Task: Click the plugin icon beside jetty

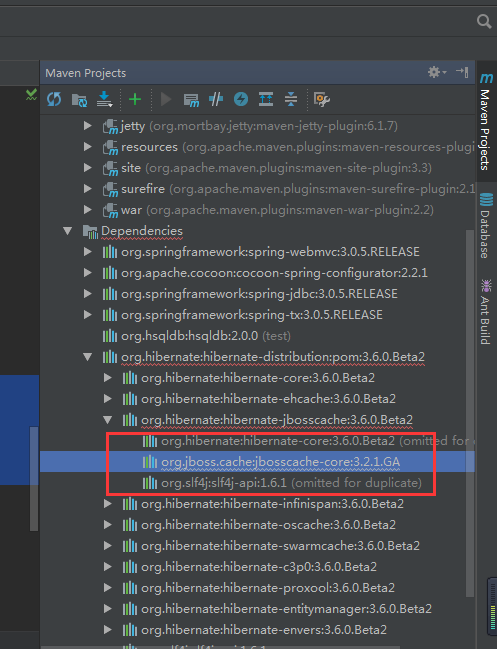Action: [x=110, y=126]
